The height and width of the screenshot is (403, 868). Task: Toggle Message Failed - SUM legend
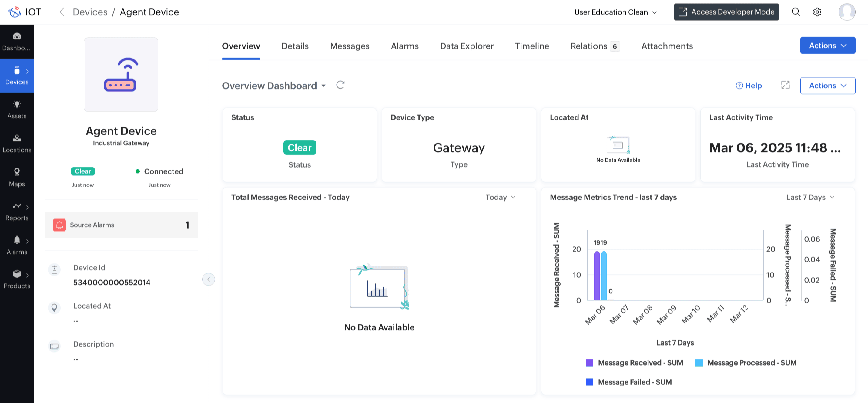coord(629,382)
